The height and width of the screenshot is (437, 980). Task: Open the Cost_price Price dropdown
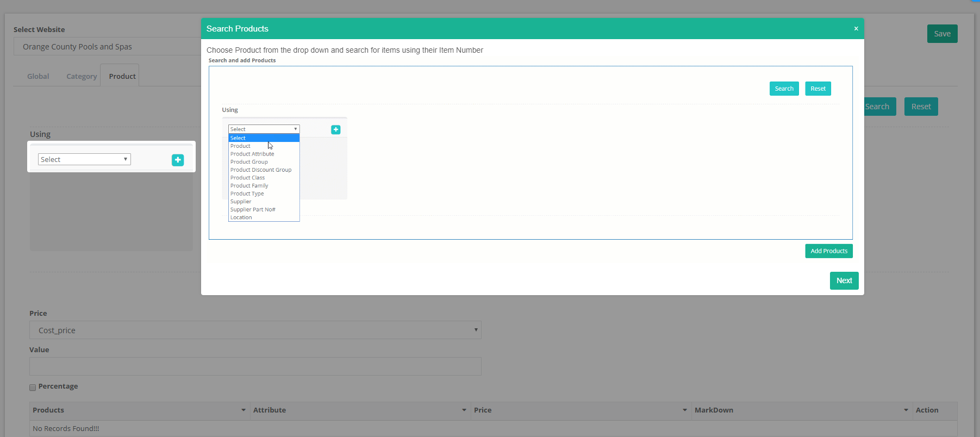pyautogui.click(x=255, y=330)
